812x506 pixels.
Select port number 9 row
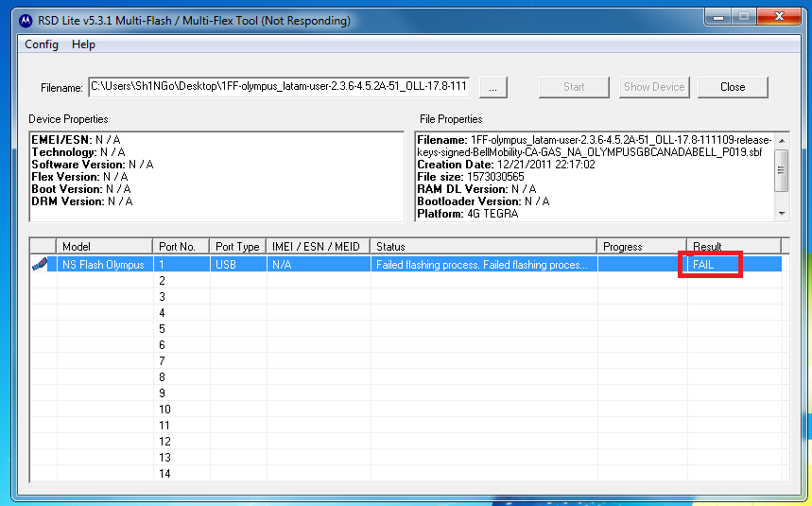[x=409, y=393]
